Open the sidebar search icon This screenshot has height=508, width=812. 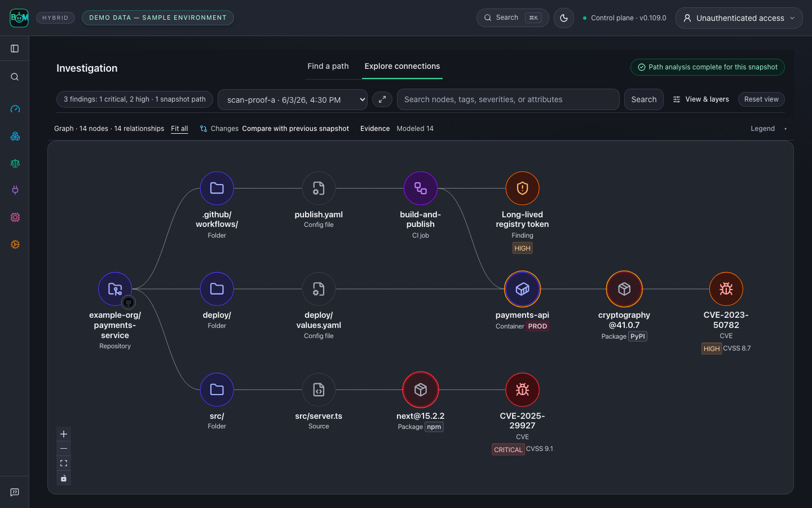[x=15, y=77]
